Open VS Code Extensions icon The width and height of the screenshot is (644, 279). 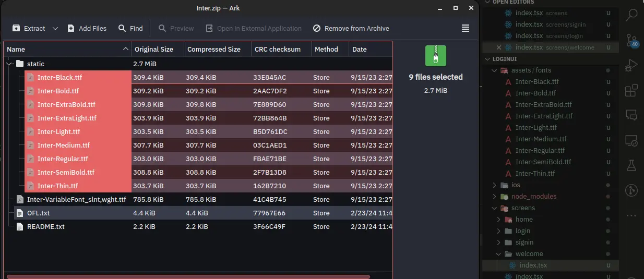pos(631,90)
